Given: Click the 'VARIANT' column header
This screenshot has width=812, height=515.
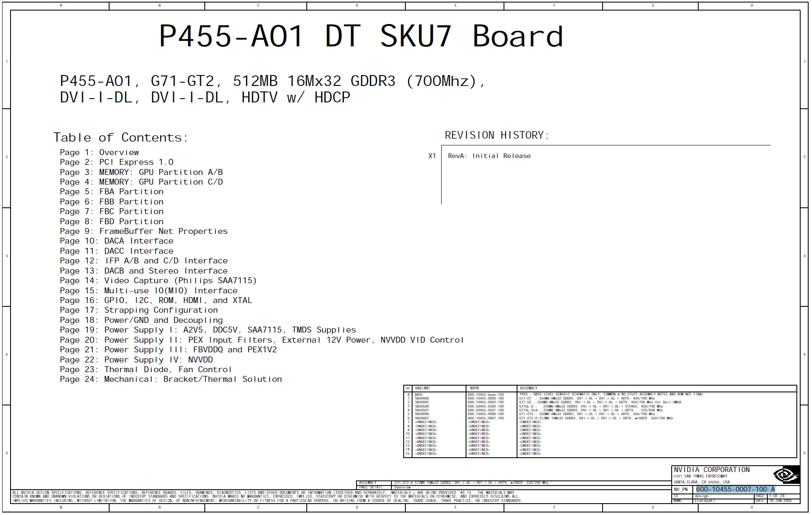Looking at the screenshot, I should (x=422, y=388).
